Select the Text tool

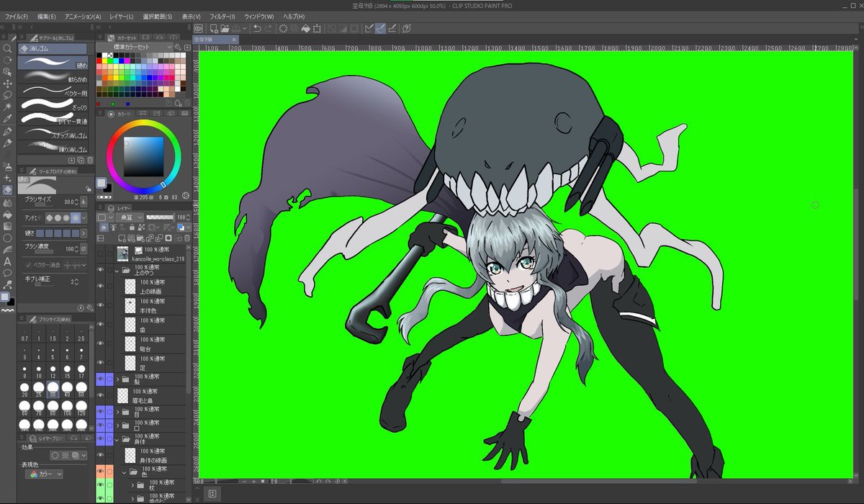(7, 261)
